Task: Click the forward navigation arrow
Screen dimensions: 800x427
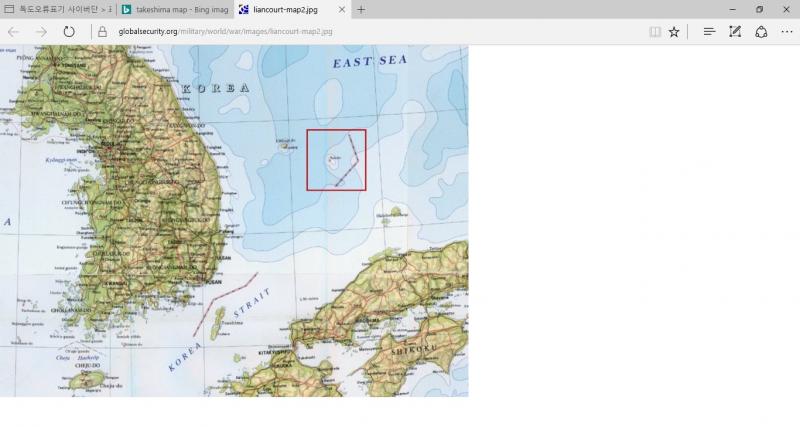Action: pyautogui.click(x=41, y=32)
